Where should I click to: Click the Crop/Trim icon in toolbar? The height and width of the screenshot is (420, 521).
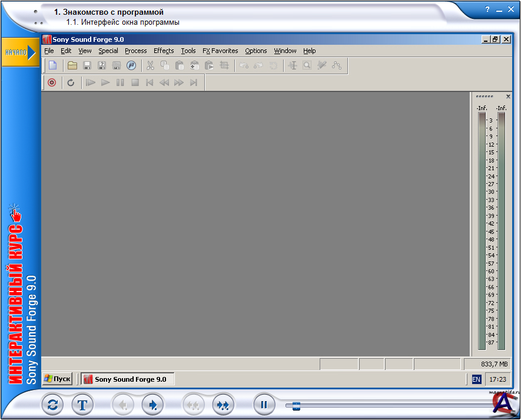[x=224, y=65]
